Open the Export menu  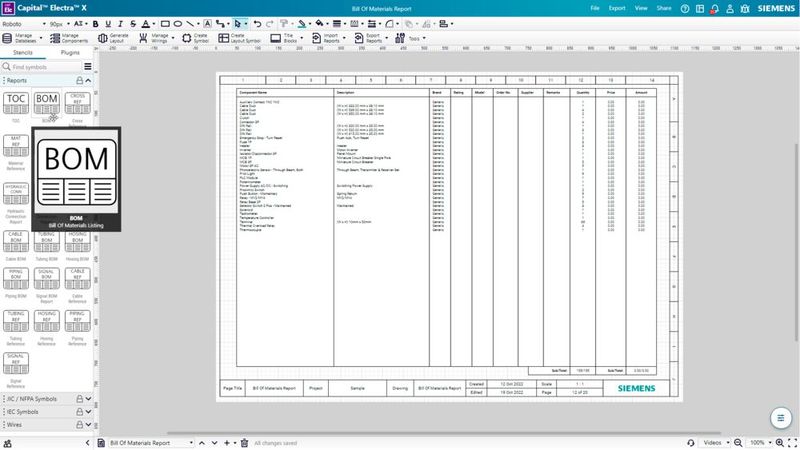coord(617,9)
